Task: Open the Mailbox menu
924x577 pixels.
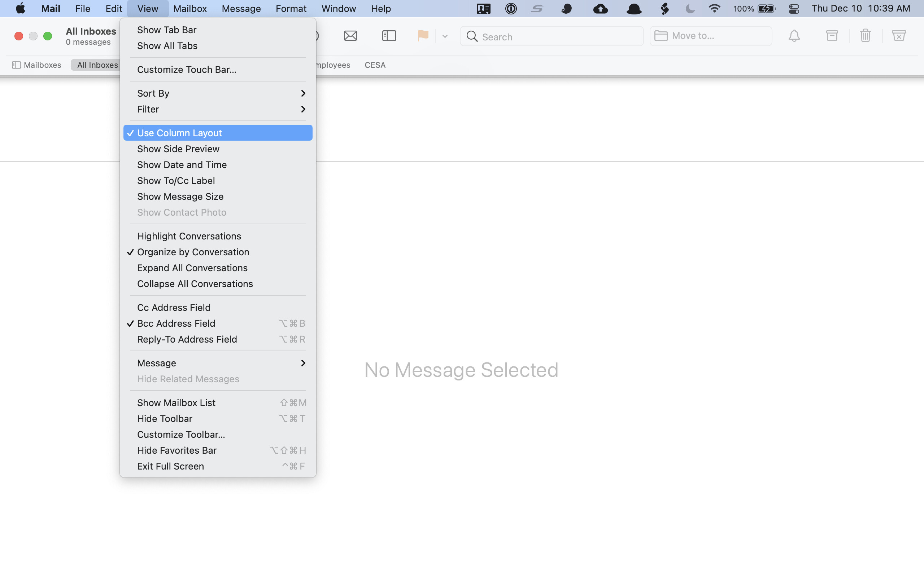Action: (190, 9)
